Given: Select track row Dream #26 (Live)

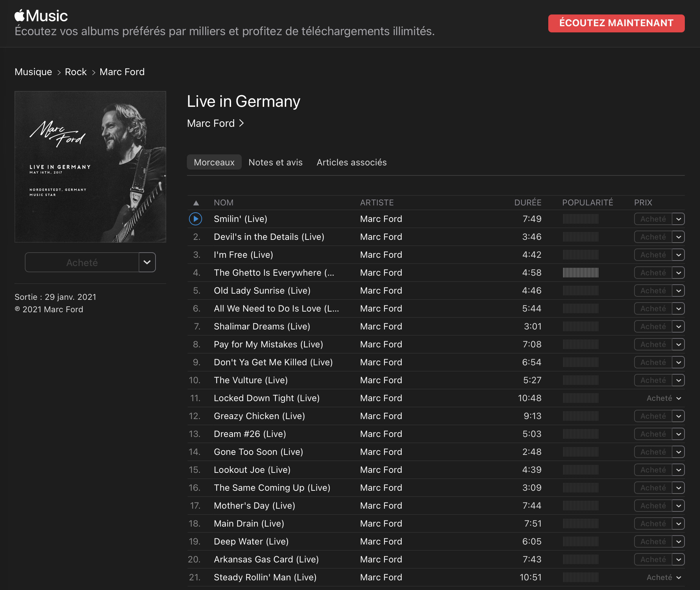Looking at the screenshot, I should 436,434.
